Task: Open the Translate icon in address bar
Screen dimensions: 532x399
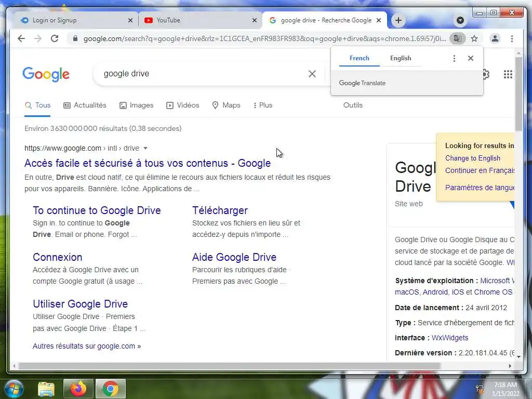Action: pos(457,38)
